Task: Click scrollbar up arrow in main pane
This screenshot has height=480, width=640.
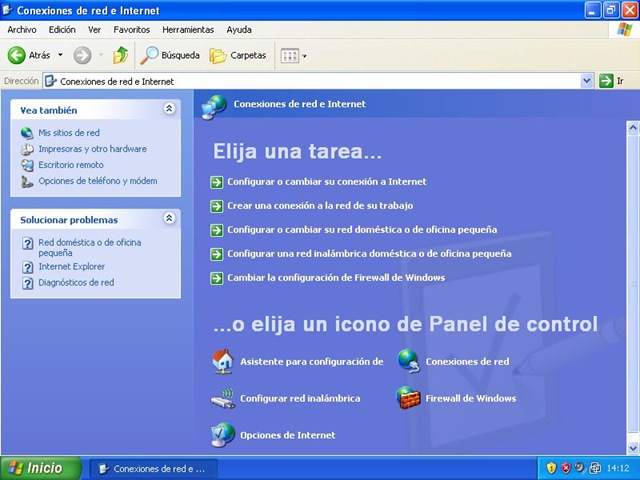Action: [x=633, y=128]
